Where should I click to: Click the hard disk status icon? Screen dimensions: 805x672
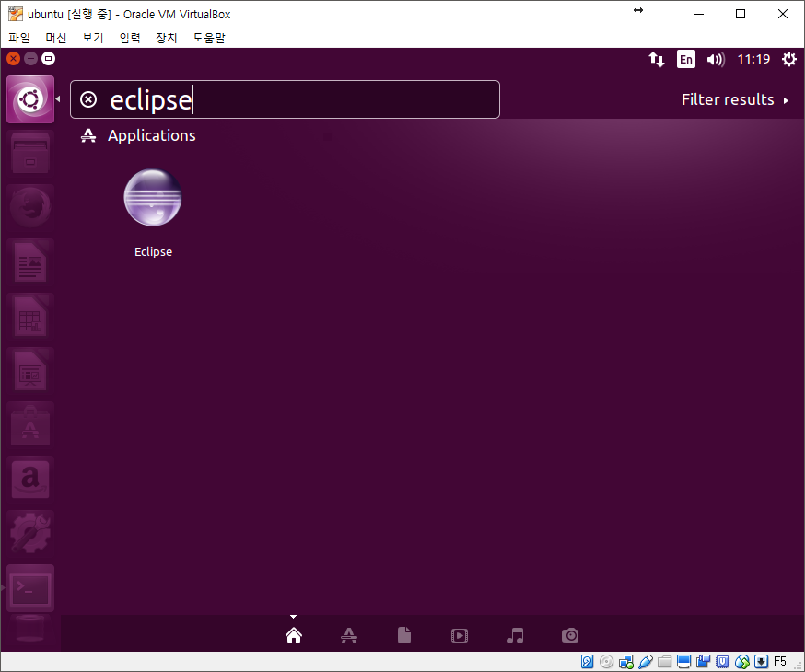coord(588,662)
